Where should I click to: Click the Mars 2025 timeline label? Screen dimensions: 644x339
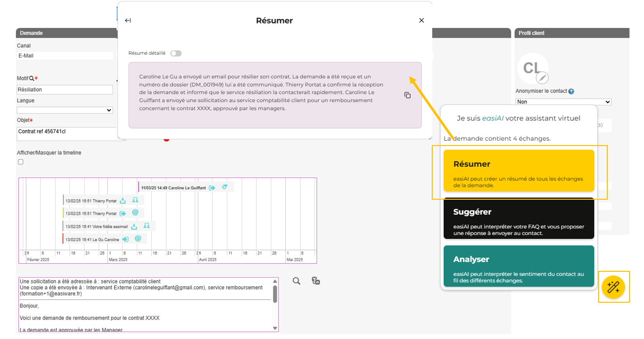click(118, 260)
